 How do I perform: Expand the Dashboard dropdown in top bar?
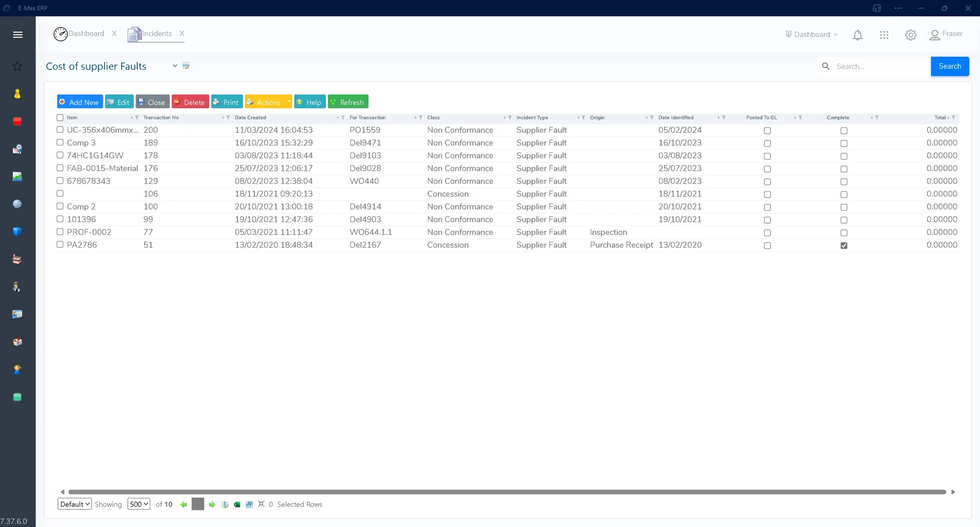pos(811,34)
